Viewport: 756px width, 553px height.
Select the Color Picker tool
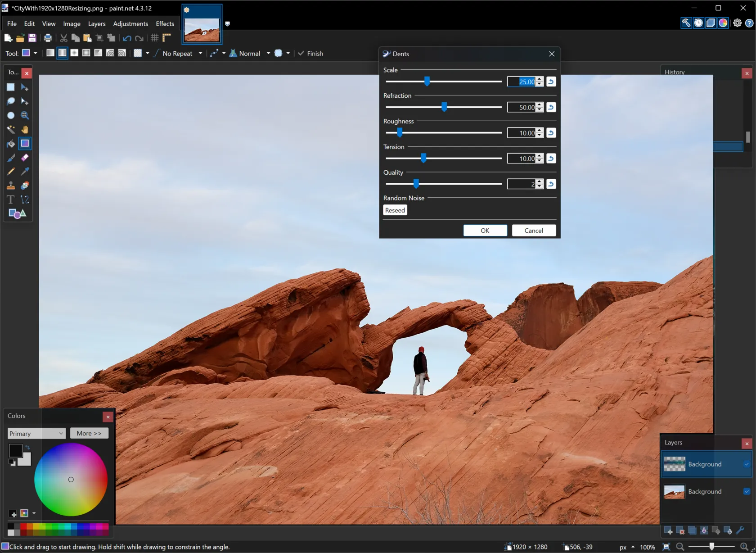click(x=25, y=171)
